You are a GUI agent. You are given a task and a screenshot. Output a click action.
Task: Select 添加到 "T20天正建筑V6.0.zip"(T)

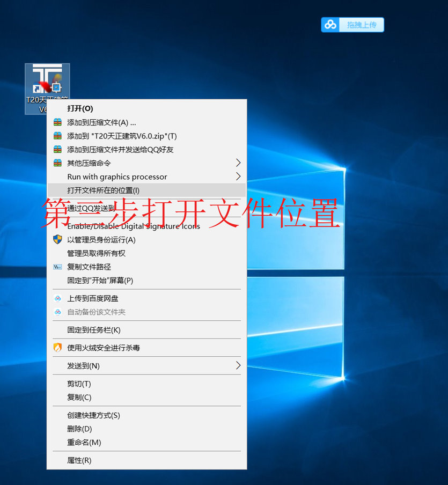146,136
